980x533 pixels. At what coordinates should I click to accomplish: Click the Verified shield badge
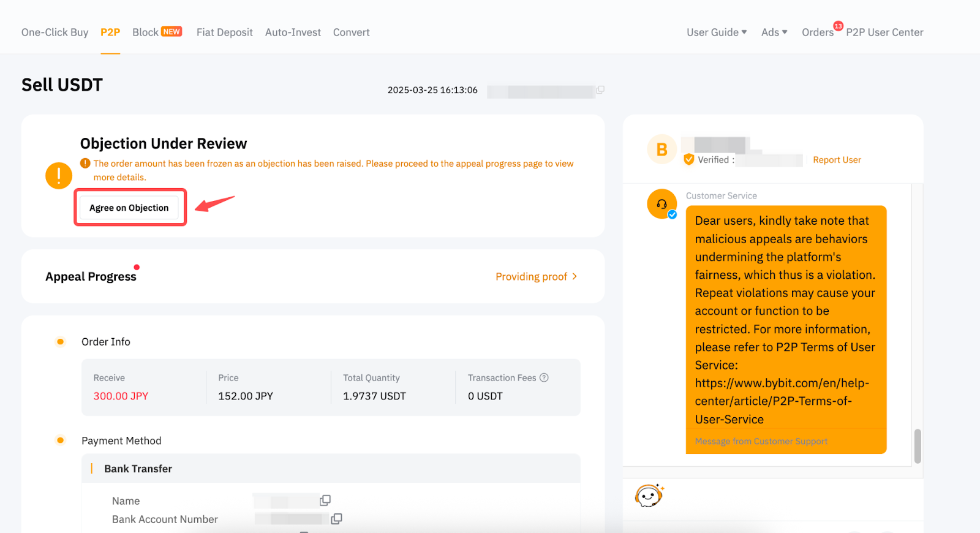pos(689,159)
